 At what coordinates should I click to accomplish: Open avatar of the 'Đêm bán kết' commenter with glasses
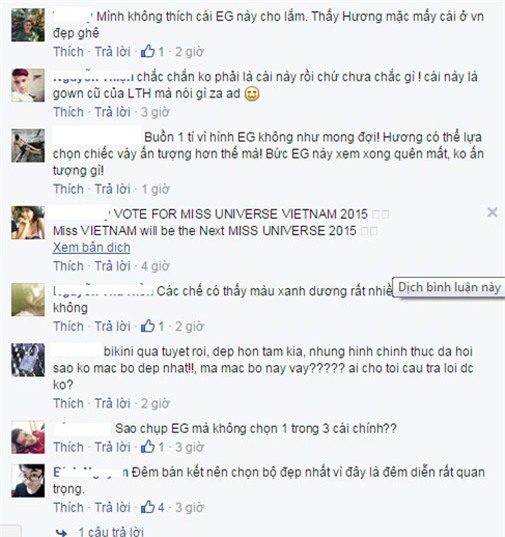(28, 480)
